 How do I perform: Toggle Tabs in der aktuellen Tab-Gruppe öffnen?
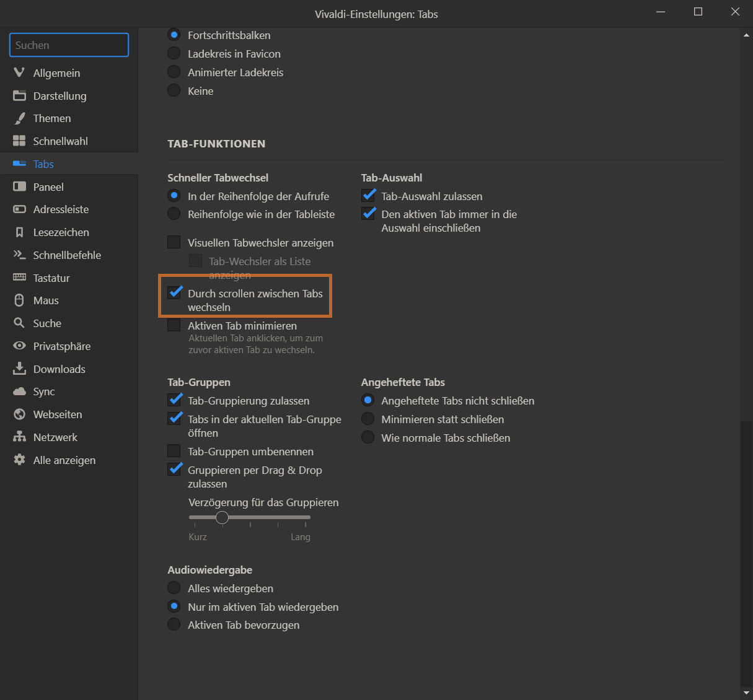pyautogui.click(x=174, y=419)
